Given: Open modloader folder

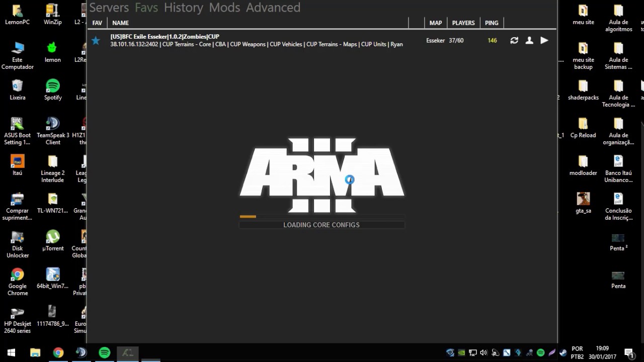Looking at the screenshot, I should pos(583,165).
